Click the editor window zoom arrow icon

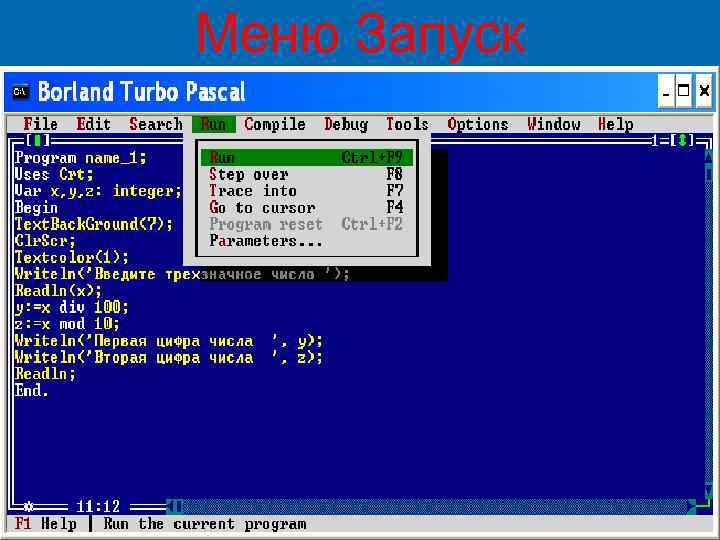[x=682, y=140]
